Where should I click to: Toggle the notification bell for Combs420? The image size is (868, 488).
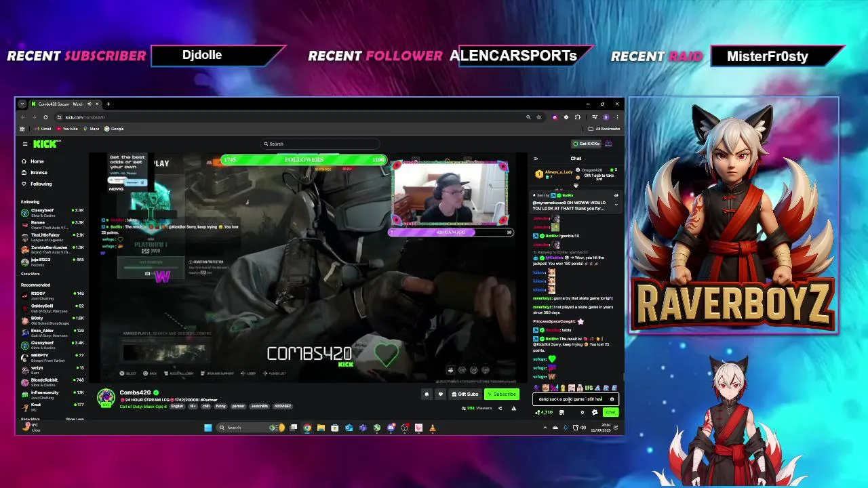[x=427, y=394]
